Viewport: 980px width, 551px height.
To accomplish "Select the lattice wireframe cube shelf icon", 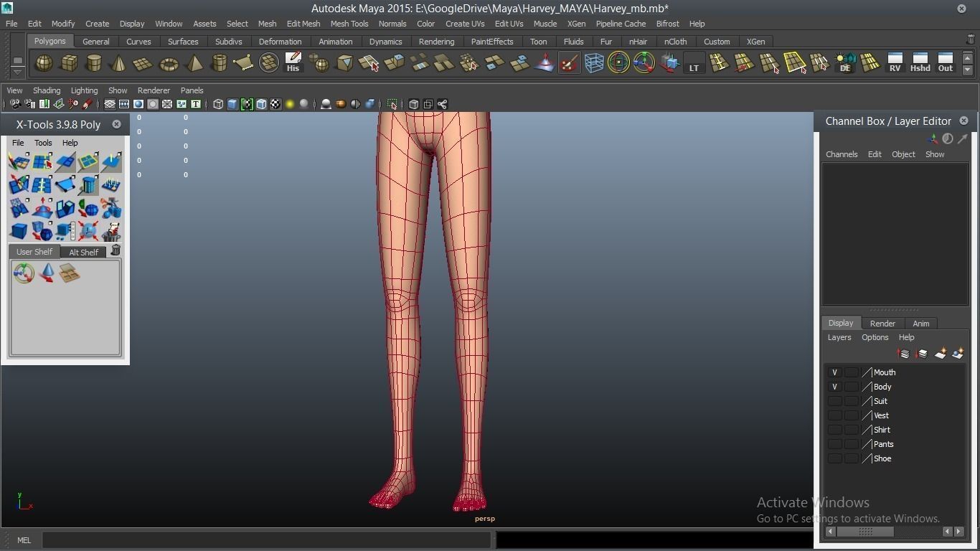I will [x=594, y=63].
